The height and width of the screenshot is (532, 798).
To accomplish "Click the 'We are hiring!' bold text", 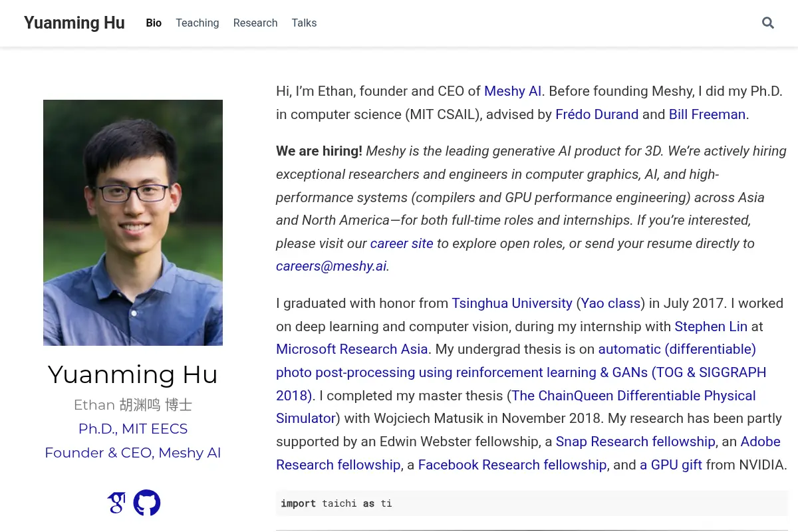I will click(x=319, y=151).
